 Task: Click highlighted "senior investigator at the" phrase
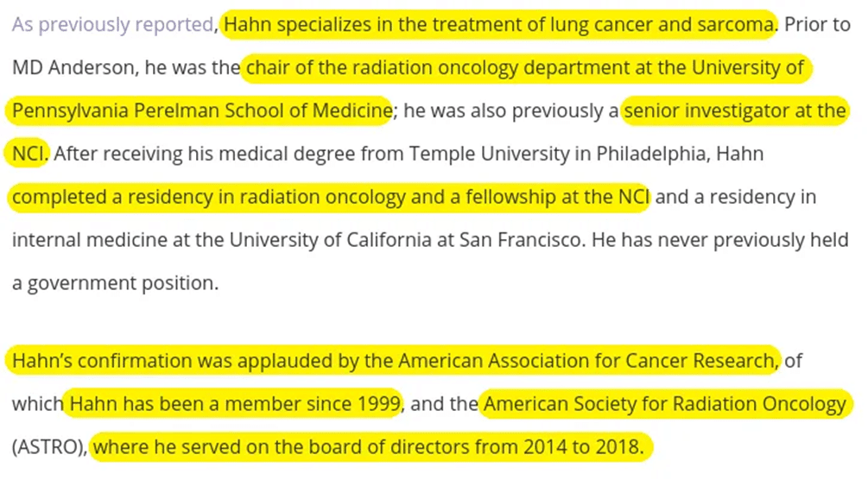click(x=735, y=111)
